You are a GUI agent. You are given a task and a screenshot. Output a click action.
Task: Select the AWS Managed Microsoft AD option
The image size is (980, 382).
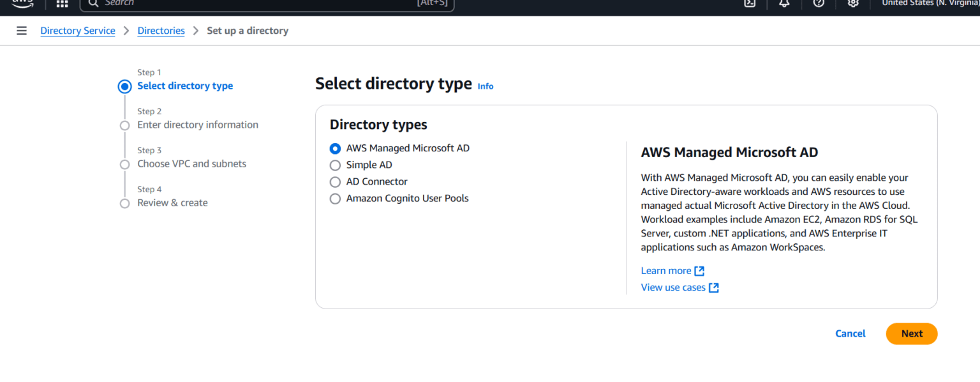(x=336, y=148)
